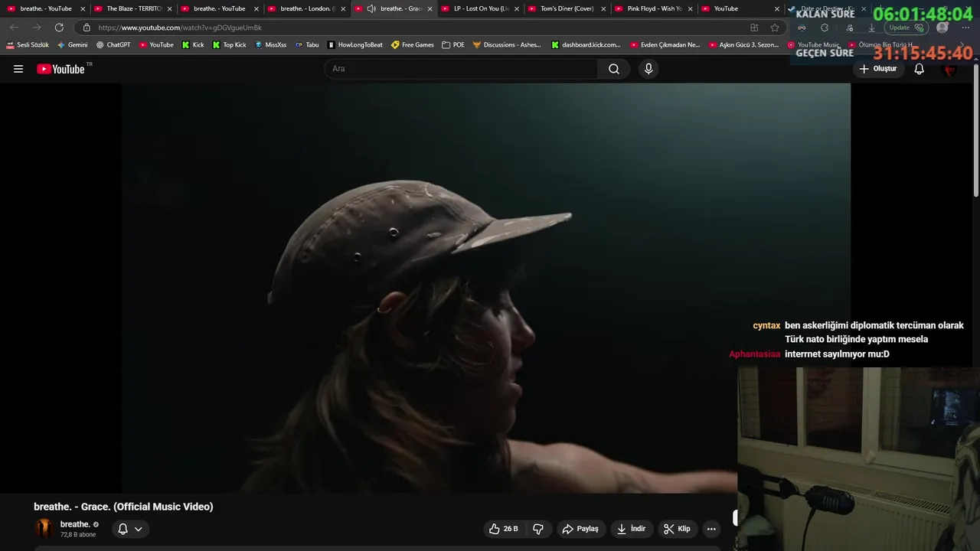This screenshot has width=980, height=551.
Task: Open Discussions - Ashes bookmark
Action: tap(507, 45)
